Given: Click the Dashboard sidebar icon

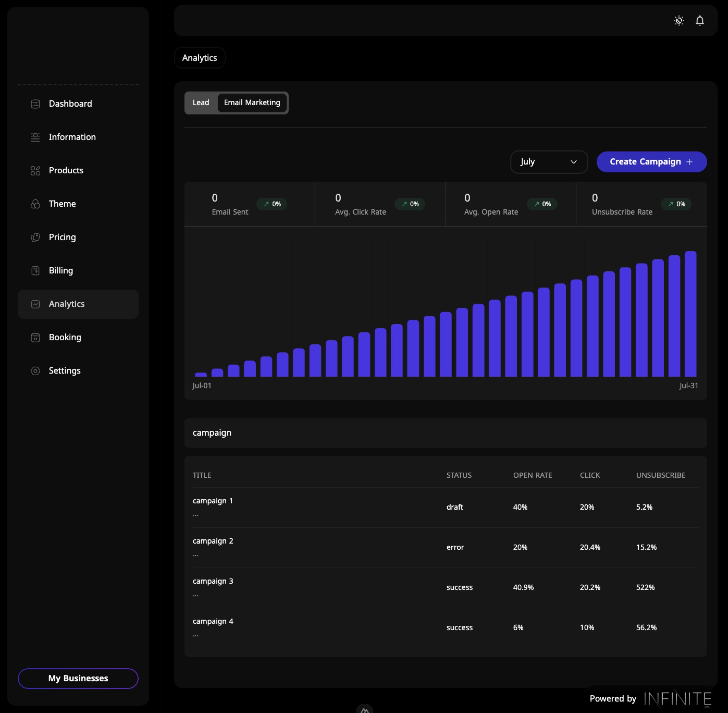Looking at the screenshot, I should pyautogui.click(x=35, y=104).
